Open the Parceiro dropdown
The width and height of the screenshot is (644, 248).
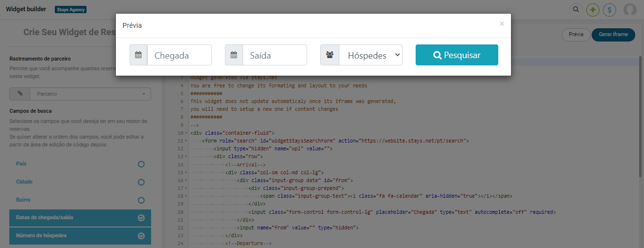coord(90,94)
